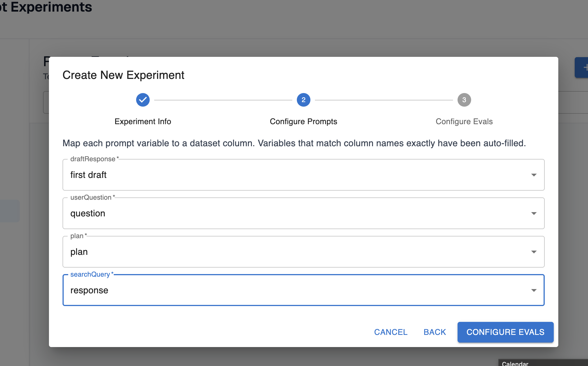The image size is (588, 366).
Task: Select the Configure Prompts step label
Action: tap(303, 122)
